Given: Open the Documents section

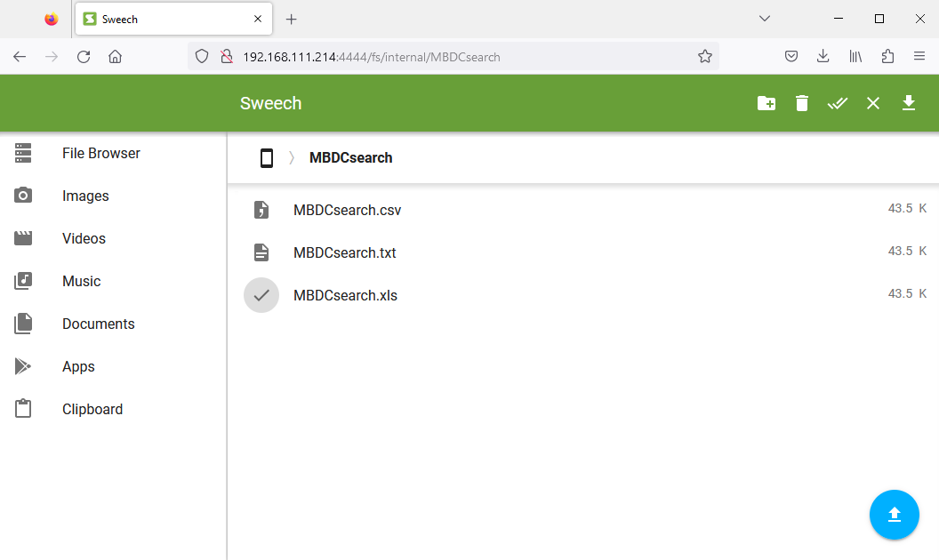Looking at the screenshot, I should (x=99, y=324).
